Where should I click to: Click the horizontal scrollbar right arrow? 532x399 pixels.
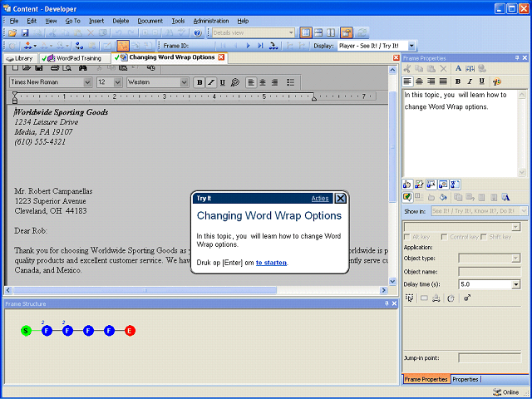tap(383, 290)
